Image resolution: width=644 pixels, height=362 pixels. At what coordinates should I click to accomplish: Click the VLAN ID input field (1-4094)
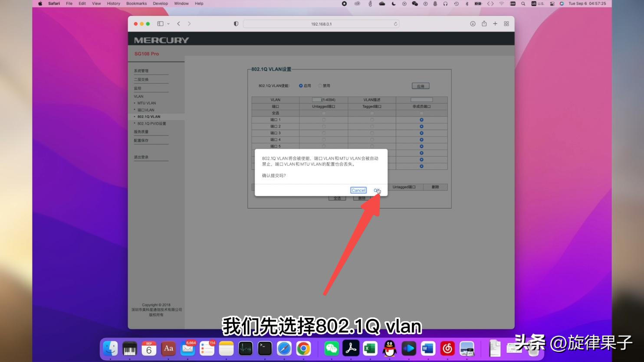pos(316,99)
